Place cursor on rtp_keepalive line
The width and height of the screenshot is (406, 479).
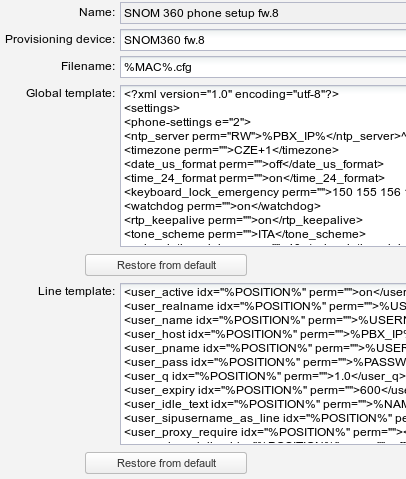243,220
